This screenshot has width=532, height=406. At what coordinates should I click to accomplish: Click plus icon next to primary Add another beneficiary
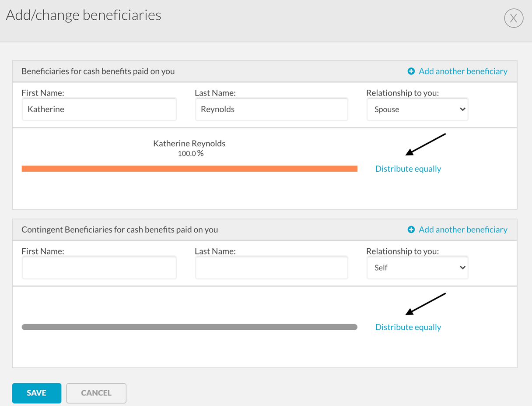(x=411, y=71)
